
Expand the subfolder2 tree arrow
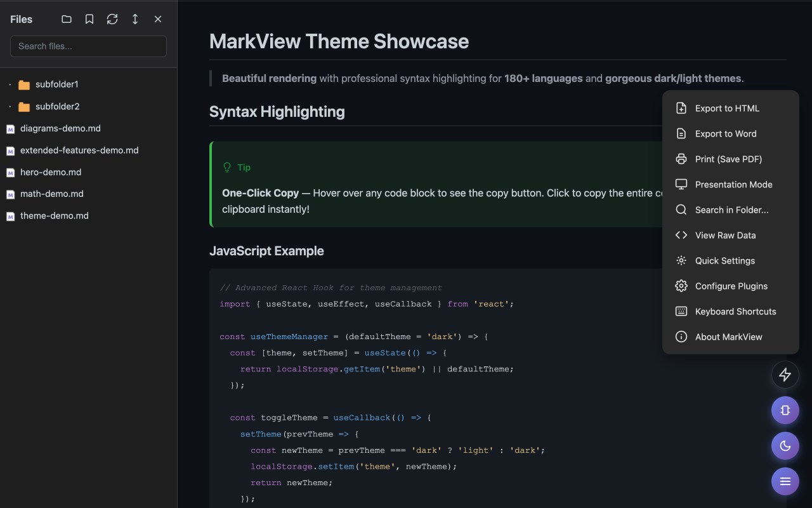(10, 107)
